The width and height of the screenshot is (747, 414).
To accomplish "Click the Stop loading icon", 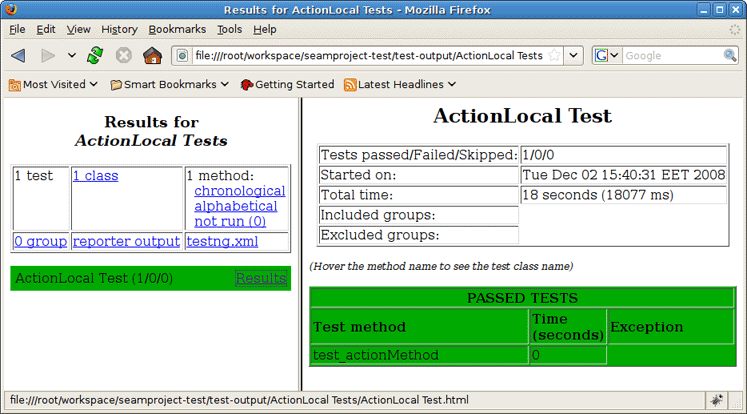I will [124, 55].
